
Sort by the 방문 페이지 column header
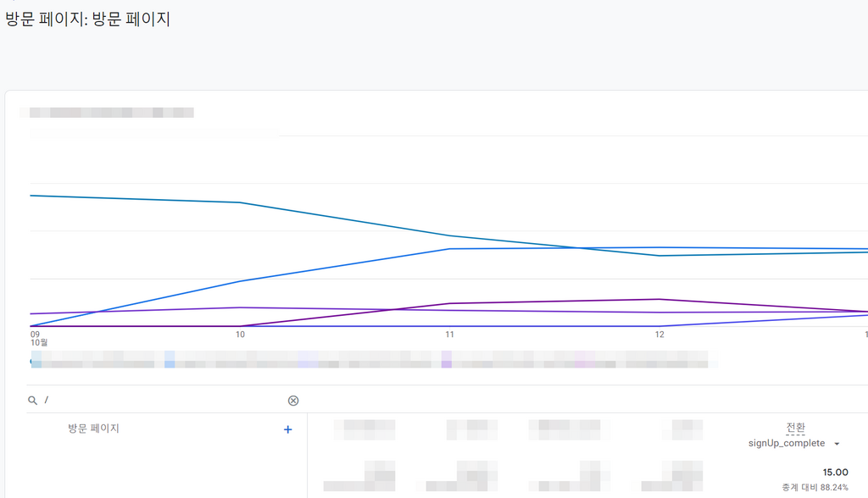pyautogui.click(x=93, y=429)
